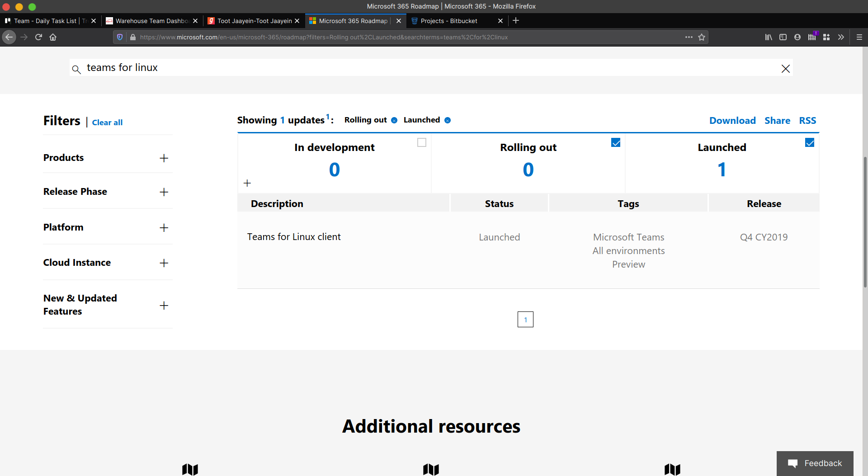Reload the current page

(39, 37)
